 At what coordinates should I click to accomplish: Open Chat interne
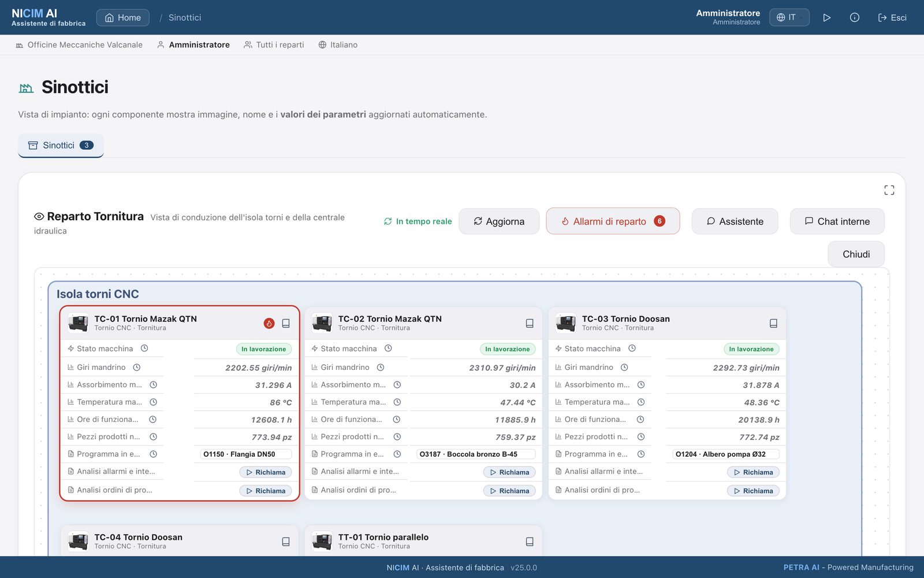[837, 221]
